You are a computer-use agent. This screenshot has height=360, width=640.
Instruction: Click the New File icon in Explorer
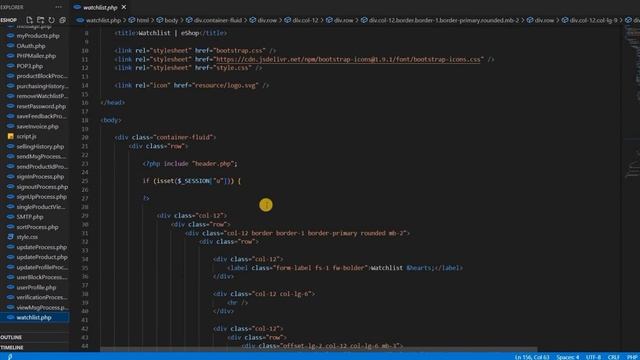click(x=29, y=20)
